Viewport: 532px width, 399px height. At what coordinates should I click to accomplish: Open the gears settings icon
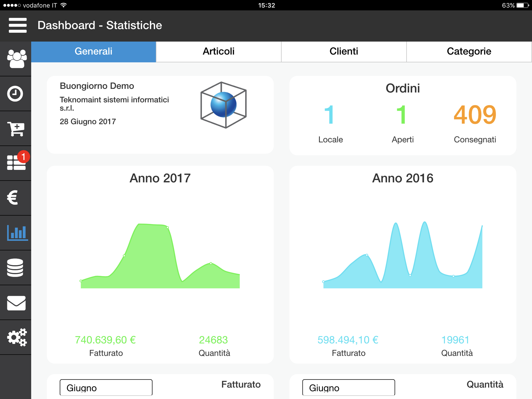click(x=17, y=337)
